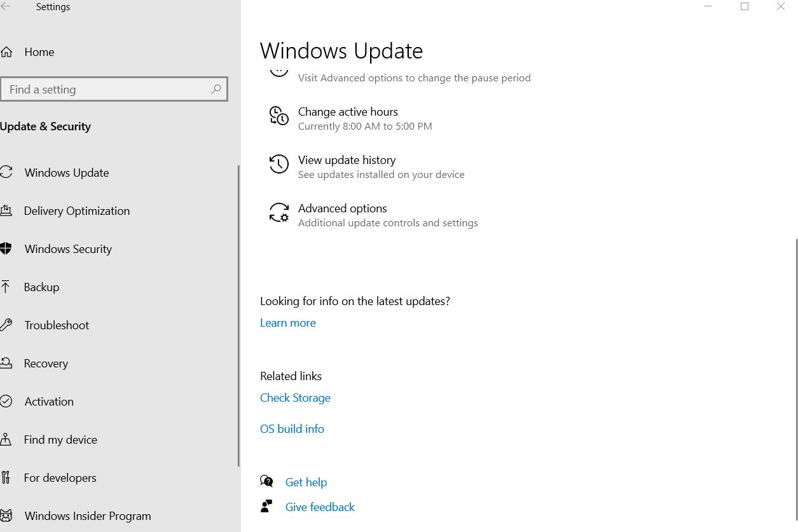
Task: Click the Check Storage link
Action: tap(295, 397)
